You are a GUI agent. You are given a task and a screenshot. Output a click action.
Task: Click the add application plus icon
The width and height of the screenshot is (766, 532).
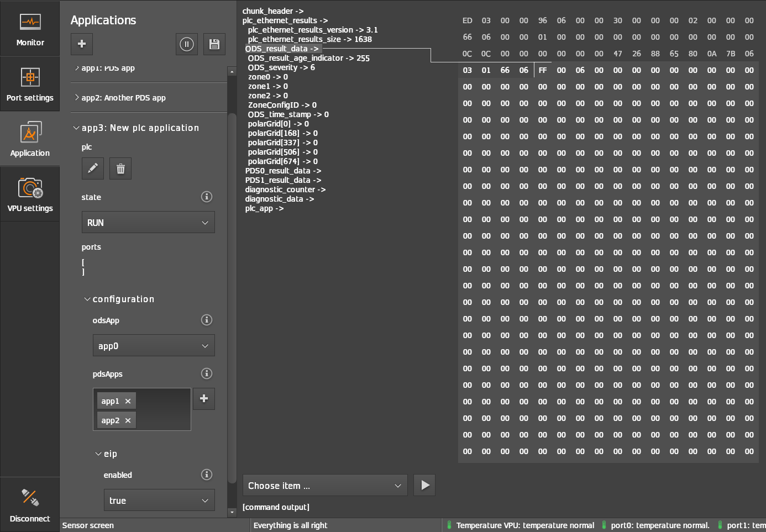(82, 44)
